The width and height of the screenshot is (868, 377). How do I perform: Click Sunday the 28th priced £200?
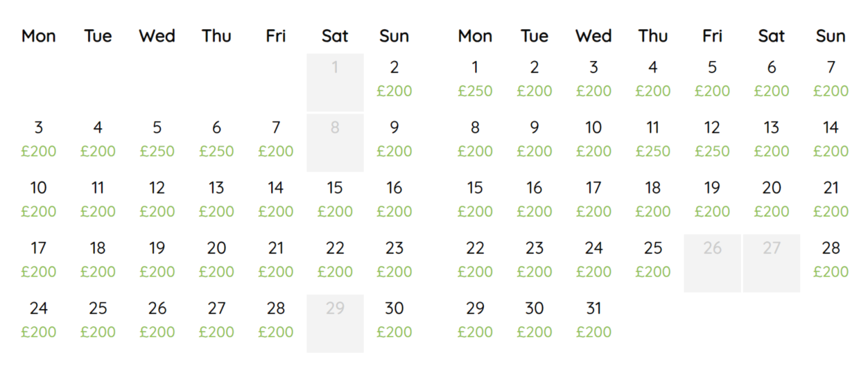point(831,259)
